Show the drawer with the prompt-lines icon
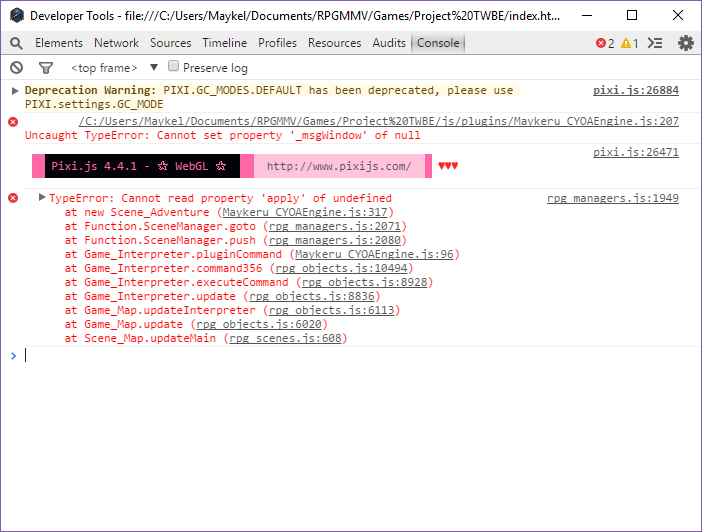Image resolution: width=702 pixels, height=532 pixels. click(655, 43)
